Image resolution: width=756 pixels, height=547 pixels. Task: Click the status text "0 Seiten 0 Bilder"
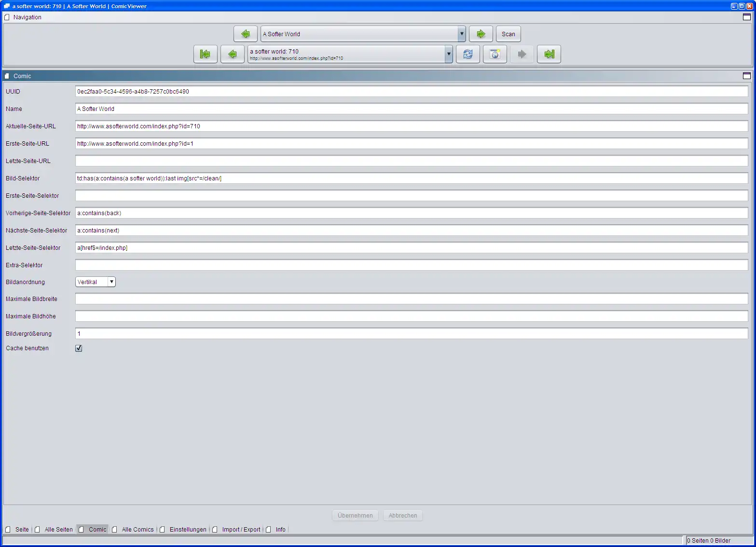click(709, 541)
